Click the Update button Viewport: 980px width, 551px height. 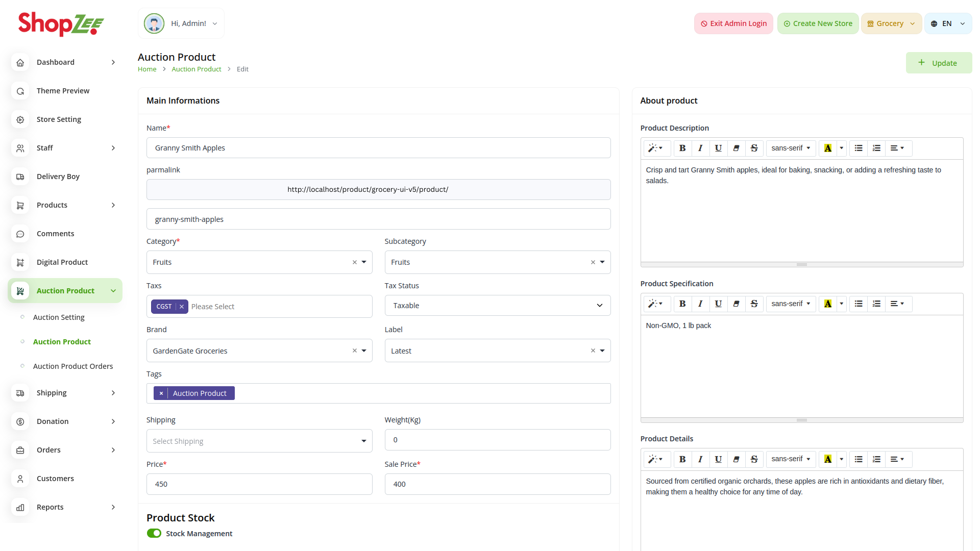pyautogui.click(x=939, y=63)
